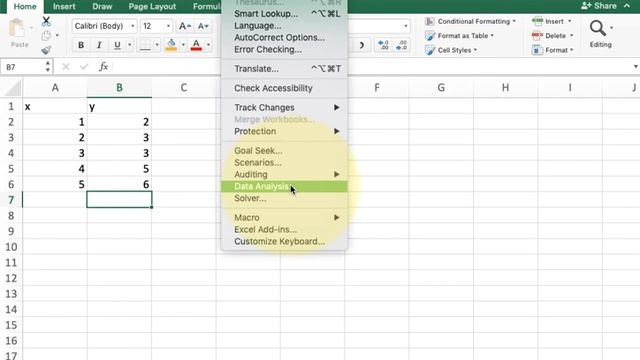Choose AutoCorrect Options menu item
Screen dimensions: 640x360
point(284,38)
